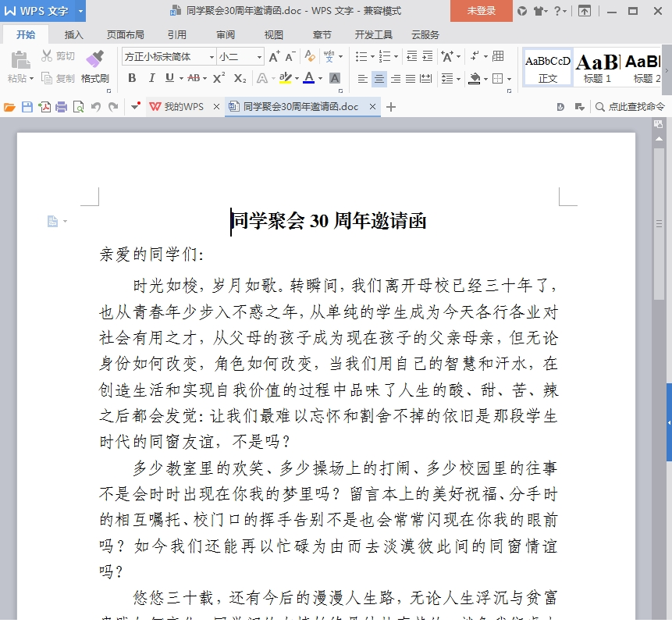The width and height of the screenshot is (672, 644).
Task: Click the pinyin guide wén icon
Action: (329, 56)
